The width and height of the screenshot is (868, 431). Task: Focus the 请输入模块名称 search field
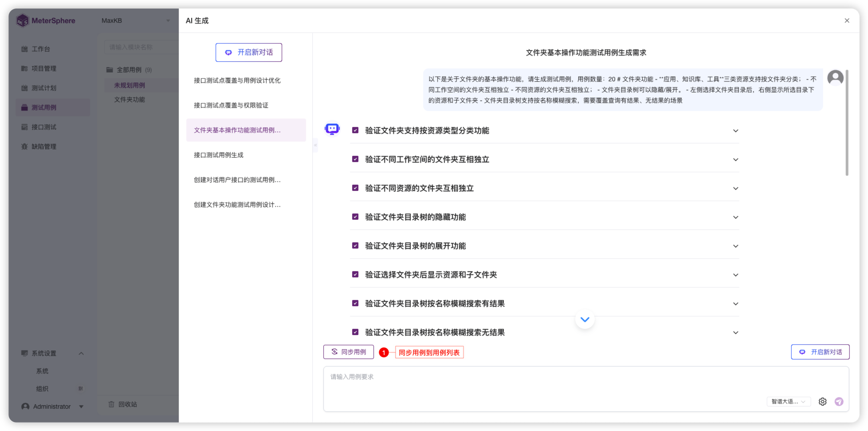(x=141, y=47)
